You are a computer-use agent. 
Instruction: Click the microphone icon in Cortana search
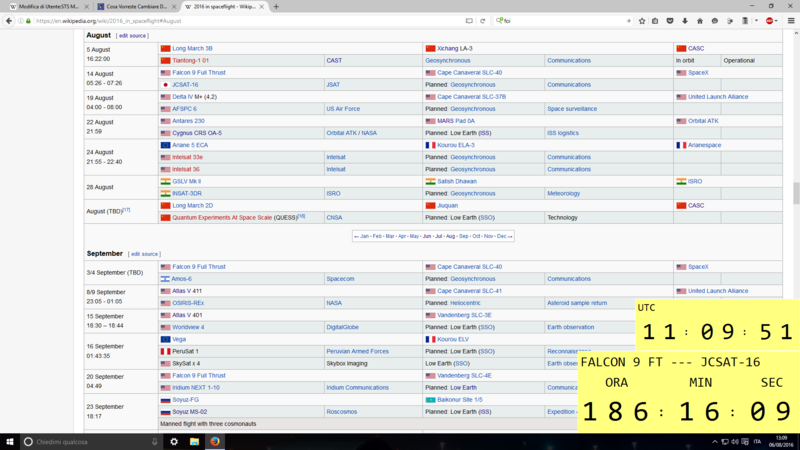pyautogui.click(x=154, y=441)
